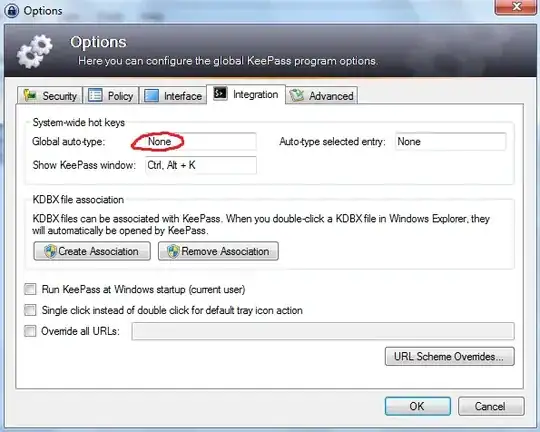Image resolution: width=540 pixels, height=432 pixels.
Task: Open URL Scheme Overrides dialog
Action: click(x=450, y=356)
